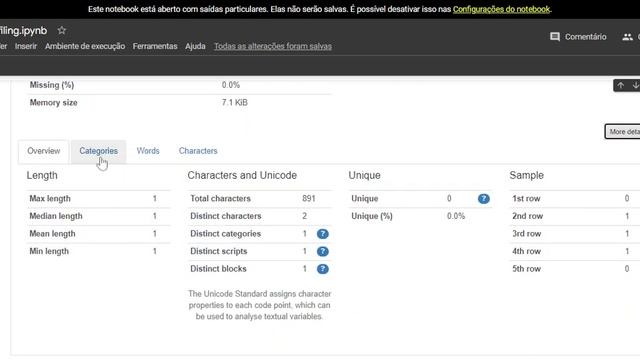Open the Inserir menu
Viewport: 640px width, 360px height.
click(x=26, y=46)
